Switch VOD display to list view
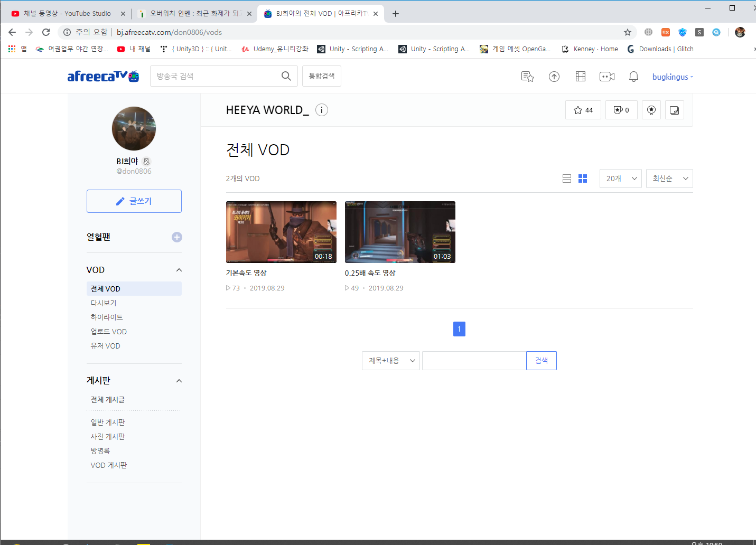This screenshot has width=756, height=545. click(x=566, y=178)
